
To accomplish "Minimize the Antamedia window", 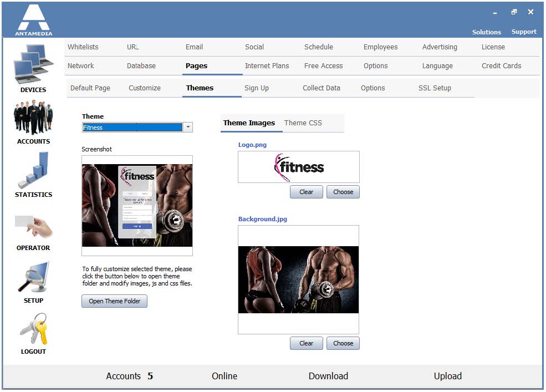I will [x=495, y=13].
